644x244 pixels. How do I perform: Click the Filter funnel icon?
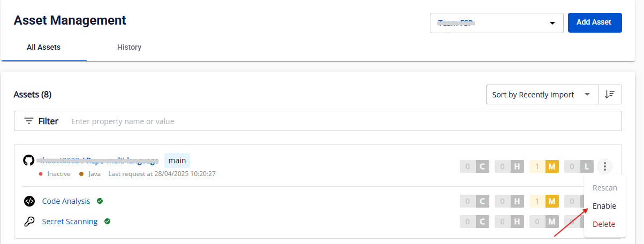tap(29, 121)
